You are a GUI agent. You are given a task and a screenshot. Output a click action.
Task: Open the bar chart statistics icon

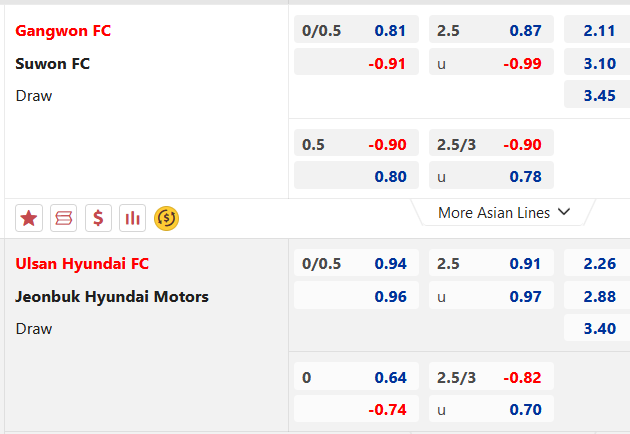click(133, 218)
